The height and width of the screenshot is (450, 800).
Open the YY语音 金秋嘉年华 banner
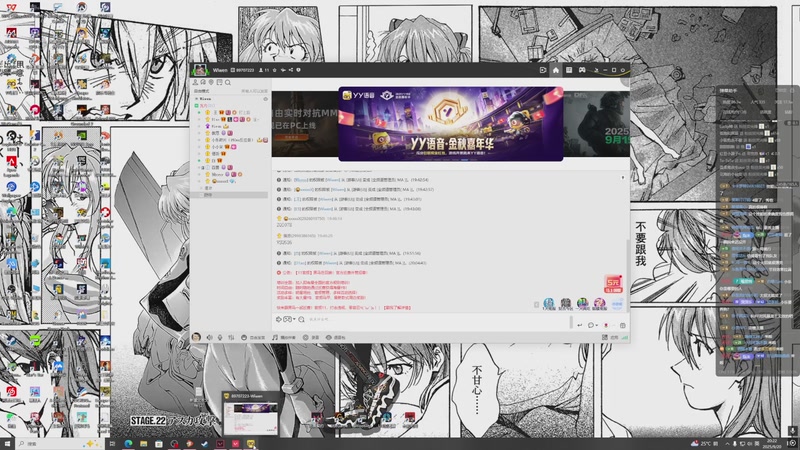pyautogui.click(x=451, y=123)
